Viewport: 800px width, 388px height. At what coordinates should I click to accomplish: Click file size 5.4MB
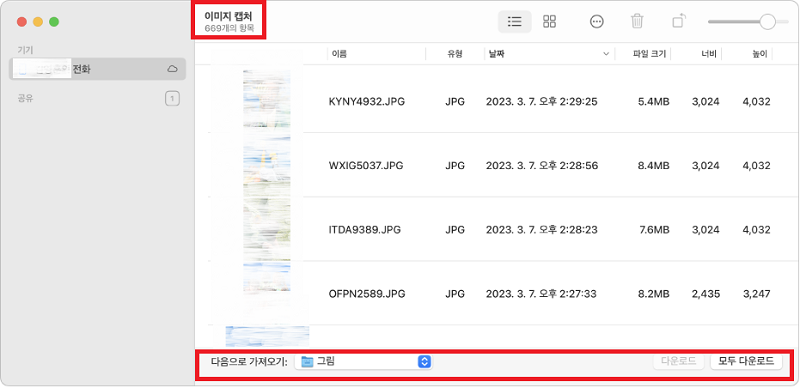click(654, 102)
